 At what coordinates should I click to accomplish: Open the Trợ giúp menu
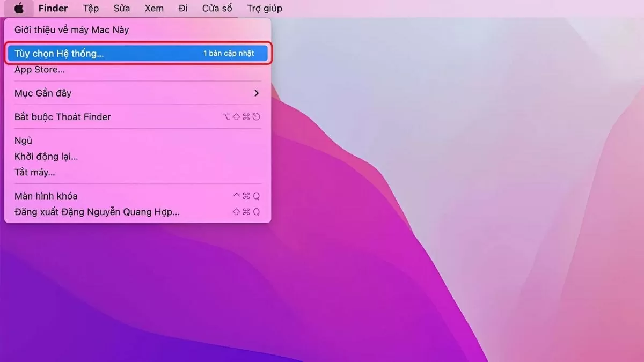pyautogui.click(x=264, y=8)
